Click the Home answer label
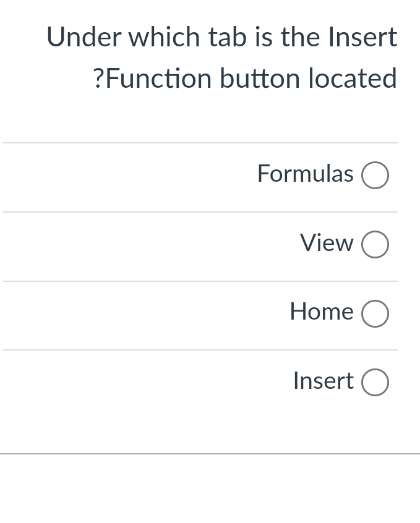Screen dimensions: 420x523 [x=321, y=312]
